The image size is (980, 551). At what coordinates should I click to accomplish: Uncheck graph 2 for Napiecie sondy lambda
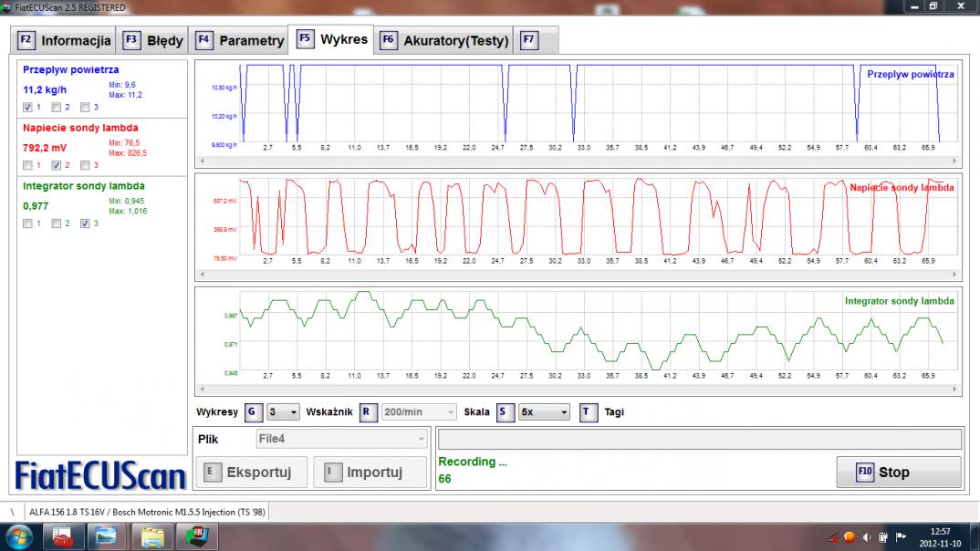pyautogui.click(x=57, y=165)
